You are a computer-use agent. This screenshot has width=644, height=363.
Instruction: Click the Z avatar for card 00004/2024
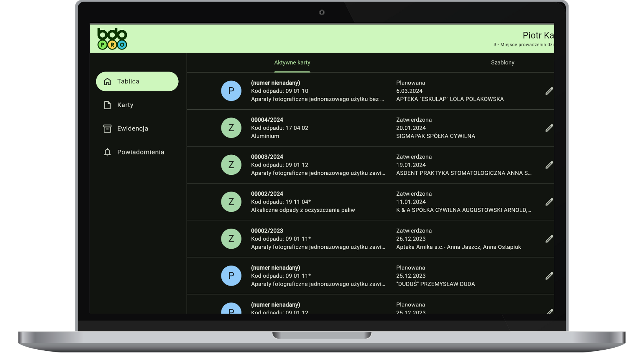pyautogui.click(x=231, y=128)
